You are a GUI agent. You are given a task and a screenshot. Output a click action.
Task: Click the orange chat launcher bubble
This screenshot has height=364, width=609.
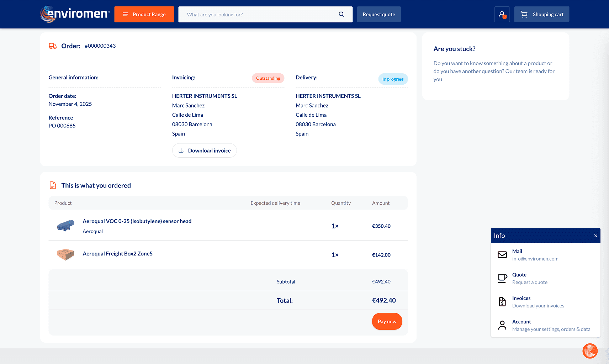point(590,351)
